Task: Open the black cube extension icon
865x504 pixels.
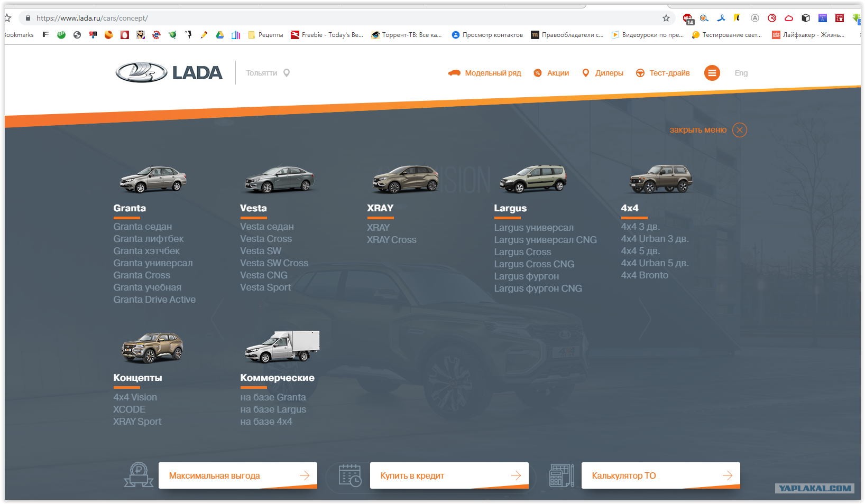Action: coord(806,18)
